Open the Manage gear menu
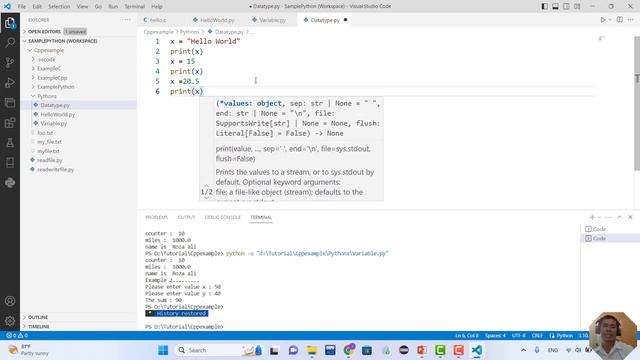 pos(10,321)
